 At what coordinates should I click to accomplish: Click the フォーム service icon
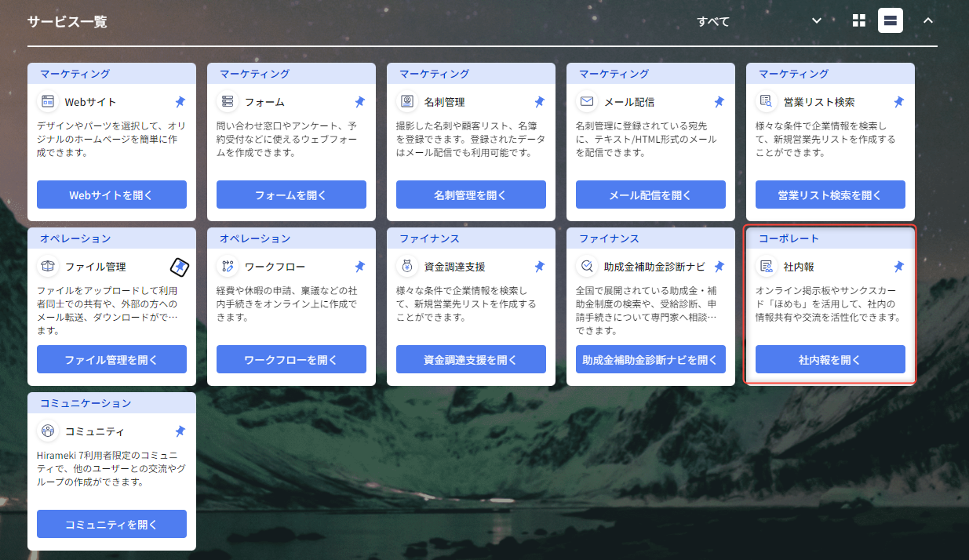[x=228, y=102]
